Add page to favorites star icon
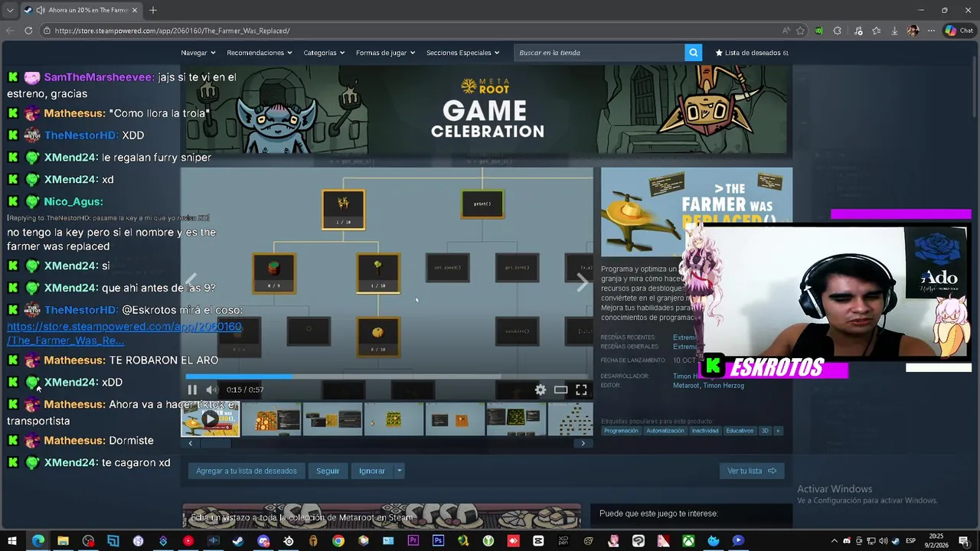The image size is (980, 551). 800,31
